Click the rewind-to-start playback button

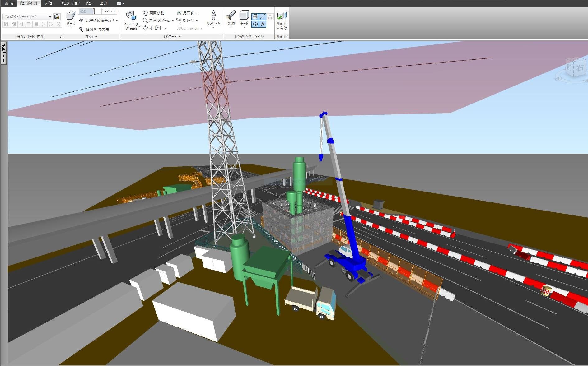click(6, 24)
